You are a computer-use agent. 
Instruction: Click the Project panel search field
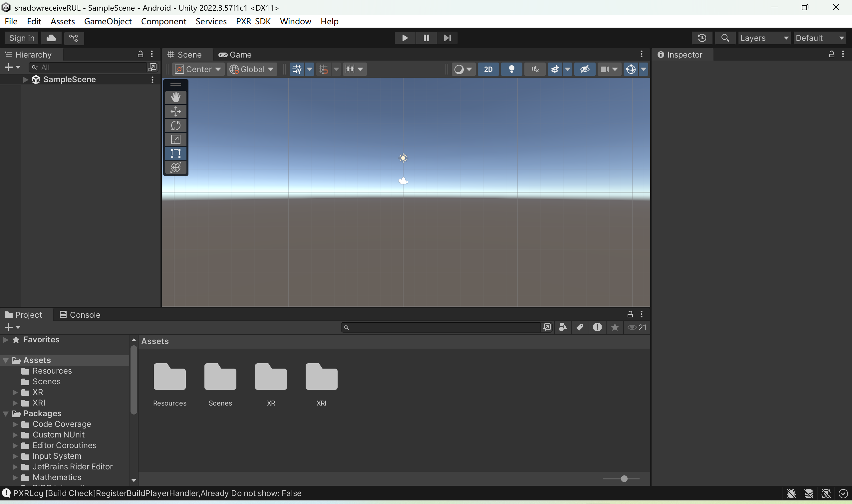(x=442, y=327)
